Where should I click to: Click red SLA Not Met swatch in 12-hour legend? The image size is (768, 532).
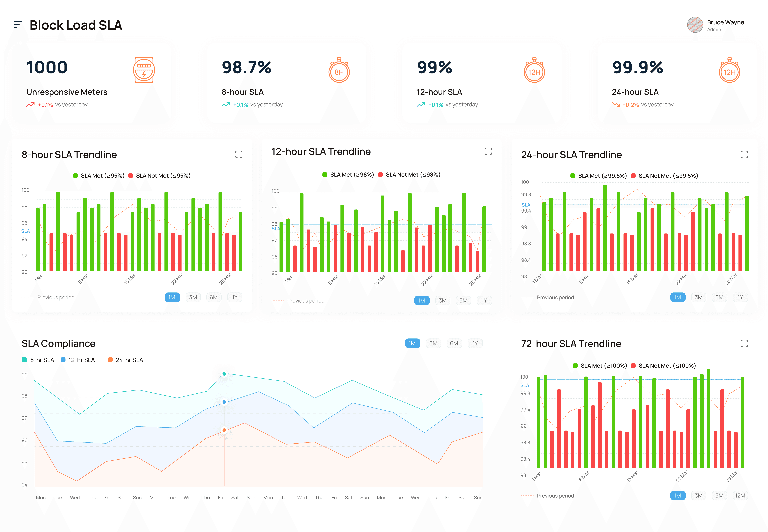pyautogui.click(x=380, y=175)
